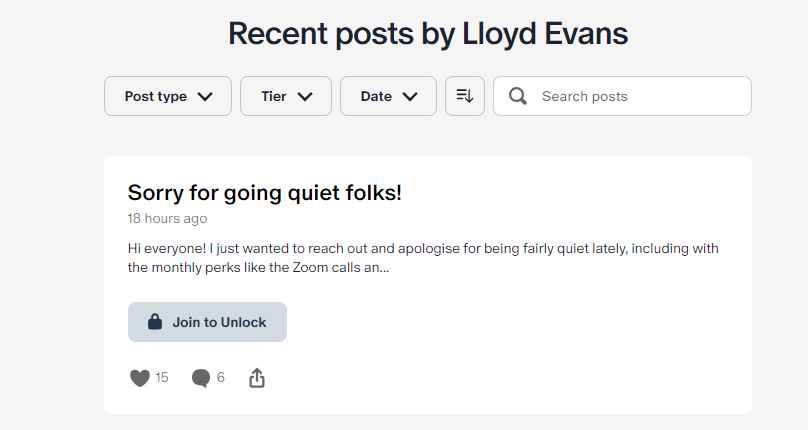Open the Post type dropdown
The height and width of the screenshot is (430, 808).
168,96
